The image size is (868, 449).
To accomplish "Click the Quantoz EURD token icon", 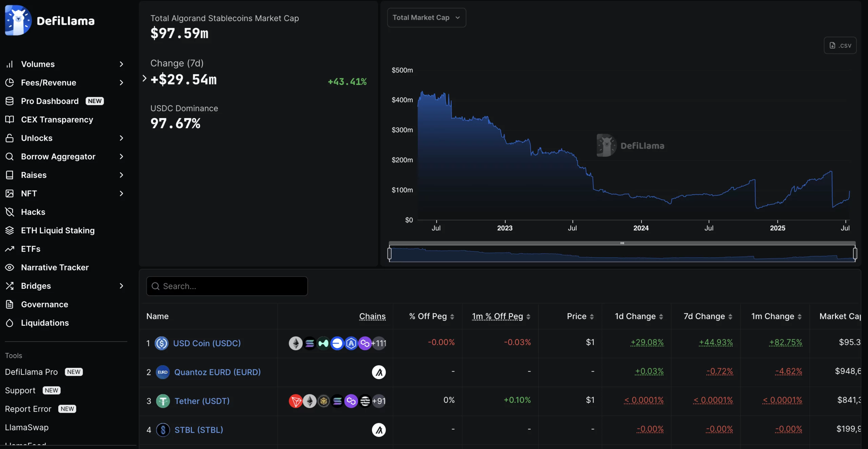I will (x=163, y=372).
